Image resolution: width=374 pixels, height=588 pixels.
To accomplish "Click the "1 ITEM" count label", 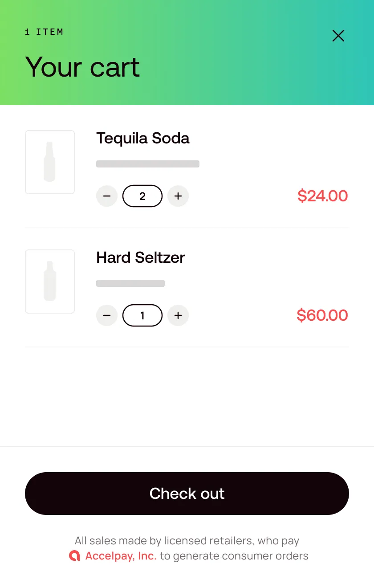I will pyautogui.click(x=44, y=32).
